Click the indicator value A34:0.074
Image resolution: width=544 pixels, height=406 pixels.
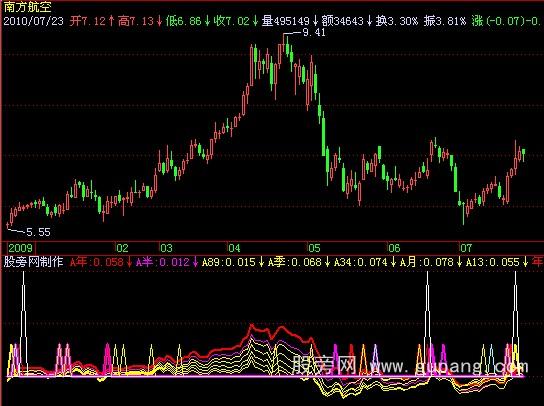coord(361,262)
